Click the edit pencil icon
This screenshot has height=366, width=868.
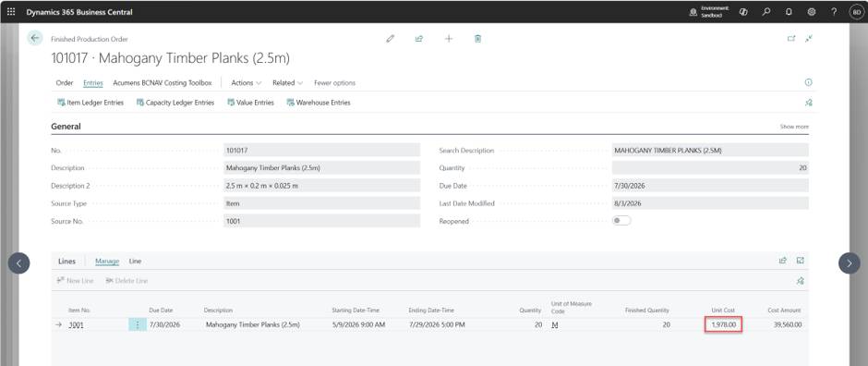391,39
